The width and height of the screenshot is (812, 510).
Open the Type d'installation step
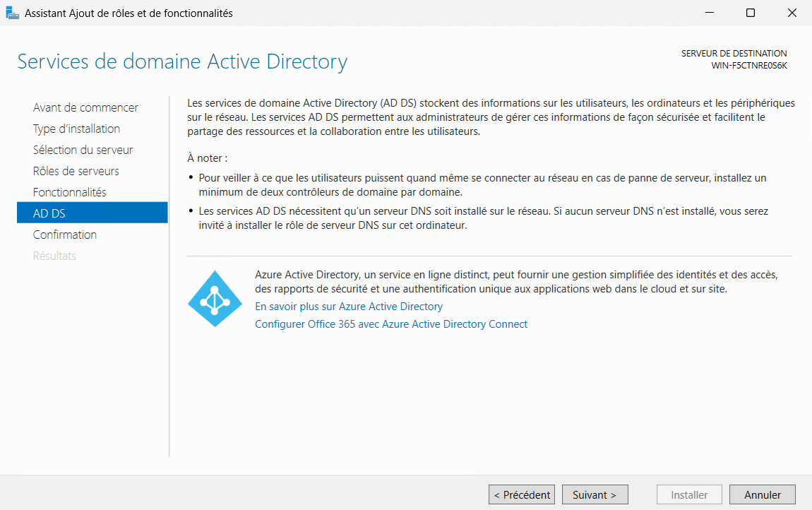[x=76, y=129]
